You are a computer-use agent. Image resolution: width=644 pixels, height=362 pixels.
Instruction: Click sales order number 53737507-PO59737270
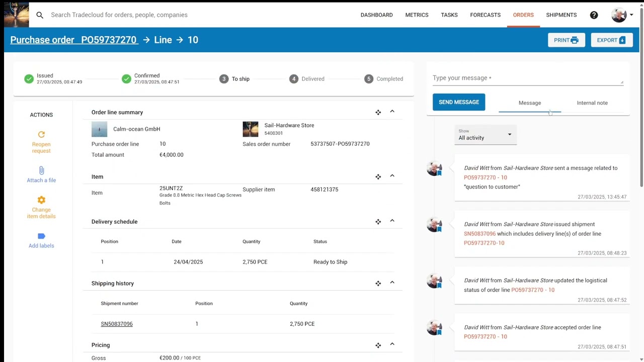click(340, 144)
